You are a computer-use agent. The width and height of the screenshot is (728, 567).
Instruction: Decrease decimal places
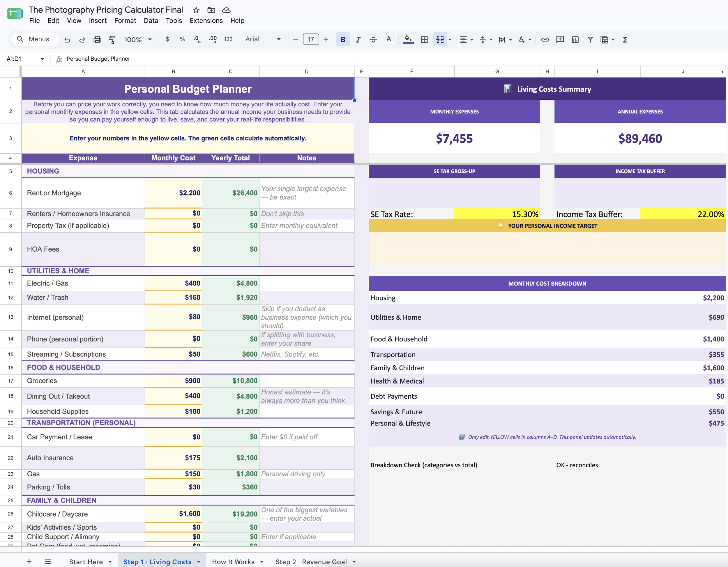tap(197, 39)
